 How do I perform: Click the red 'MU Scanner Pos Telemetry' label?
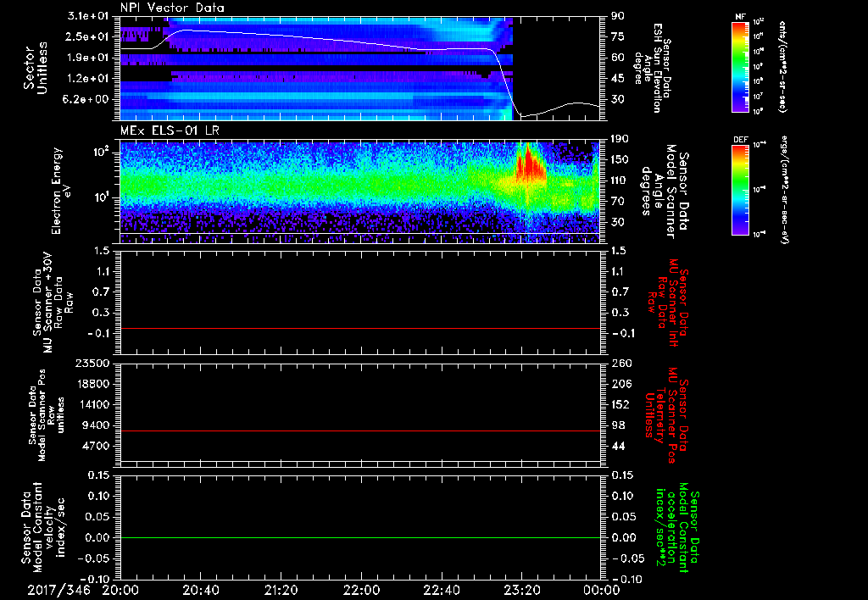pos(666,415)
